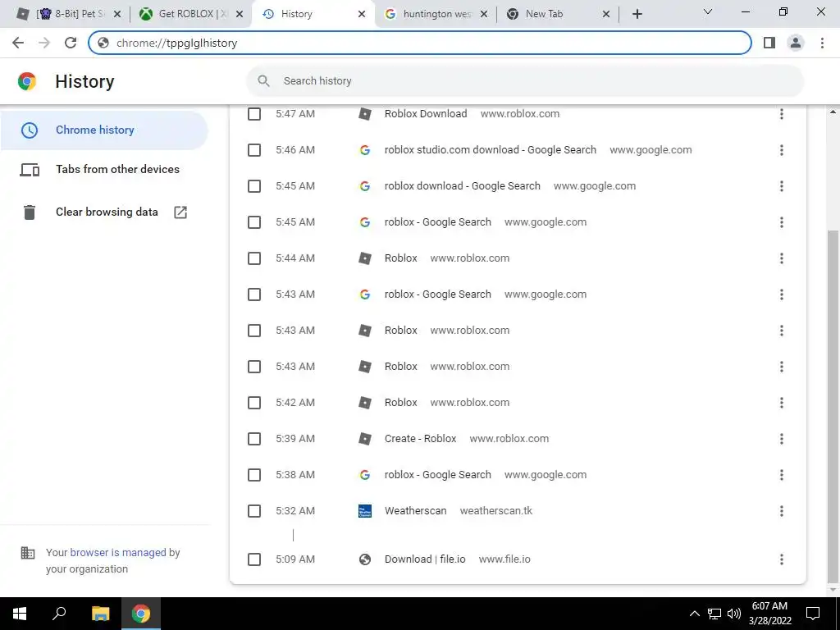Close the Get ROBLOX tab
840x630 pixels.
240,14
